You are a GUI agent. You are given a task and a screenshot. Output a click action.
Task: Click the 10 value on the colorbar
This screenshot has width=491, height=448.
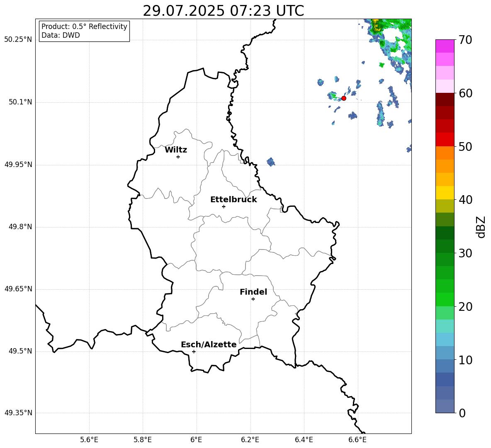[465, 360]
